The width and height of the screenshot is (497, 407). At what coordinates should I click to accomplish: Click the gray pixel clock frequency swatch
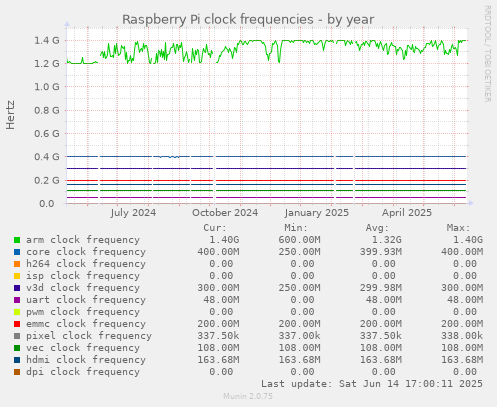[x=17, y=336]
